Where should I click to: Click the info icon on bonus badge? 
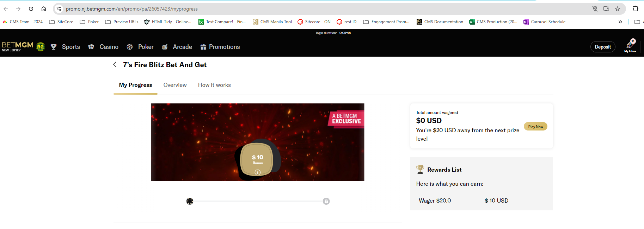pos(258,172)
